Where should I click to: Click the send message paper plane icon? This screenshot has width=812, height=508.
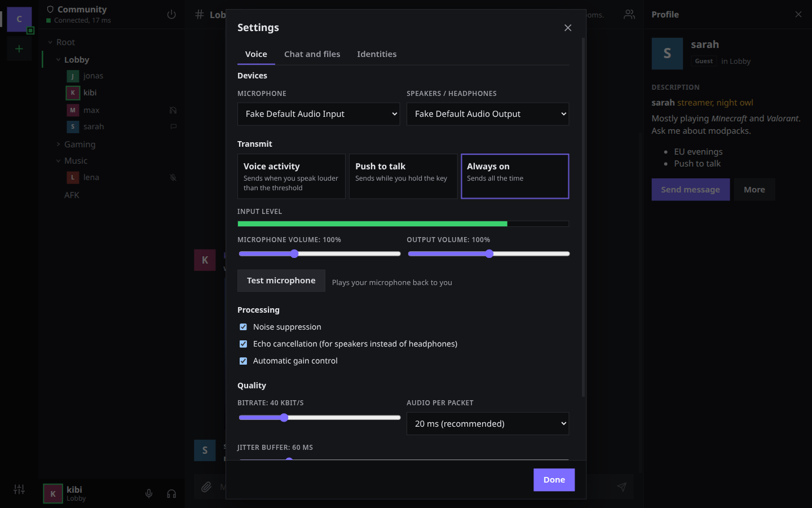coord(621,487)
